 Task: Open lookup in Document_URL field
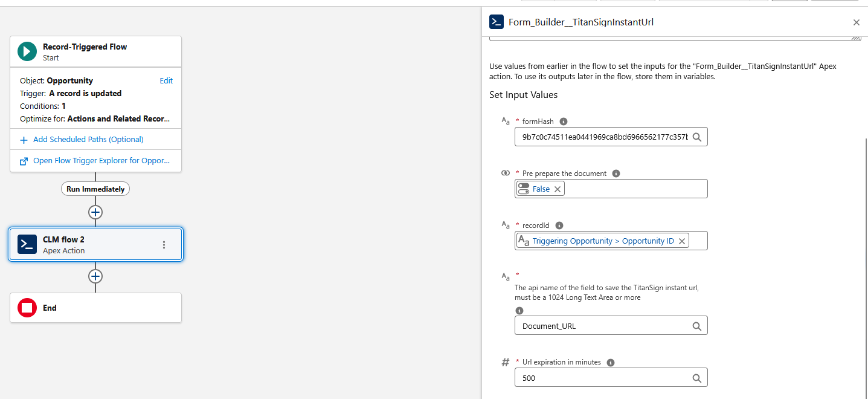[696, 326]
